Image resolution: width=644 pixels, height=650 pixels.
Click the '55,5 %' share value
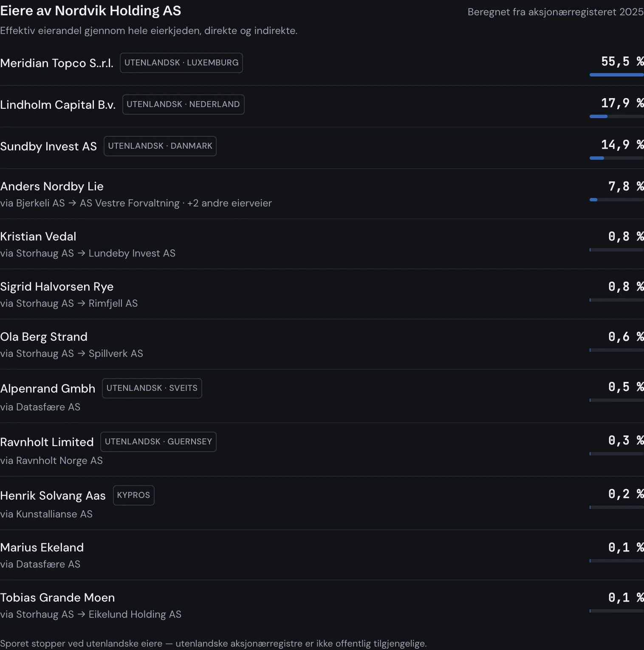pos(622,62)
